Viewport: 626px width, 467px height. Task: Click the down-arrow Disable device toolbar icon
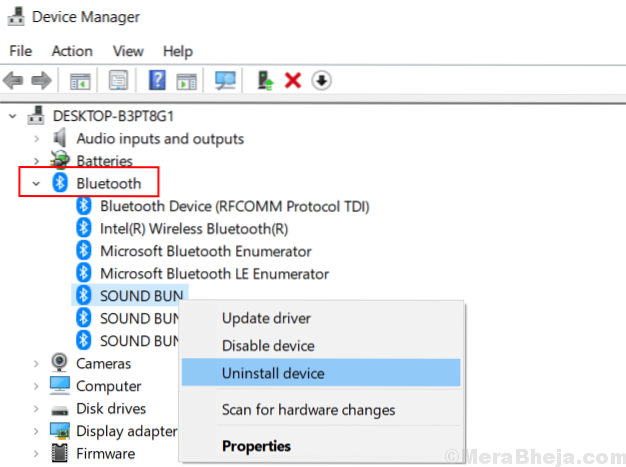tap(321, 81)
